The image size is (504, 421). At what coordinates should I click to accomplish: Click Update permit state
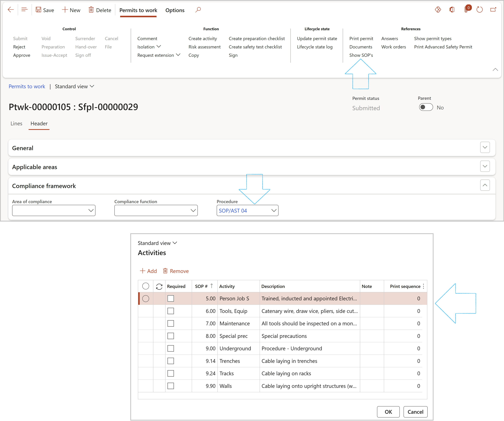[317, 39]
